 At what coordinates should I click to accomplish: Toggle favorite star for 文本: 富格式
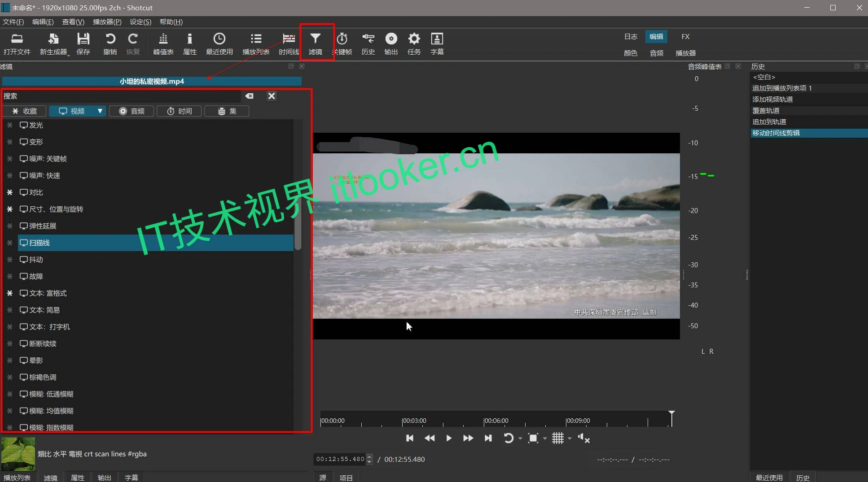click(x=9, y=293)
